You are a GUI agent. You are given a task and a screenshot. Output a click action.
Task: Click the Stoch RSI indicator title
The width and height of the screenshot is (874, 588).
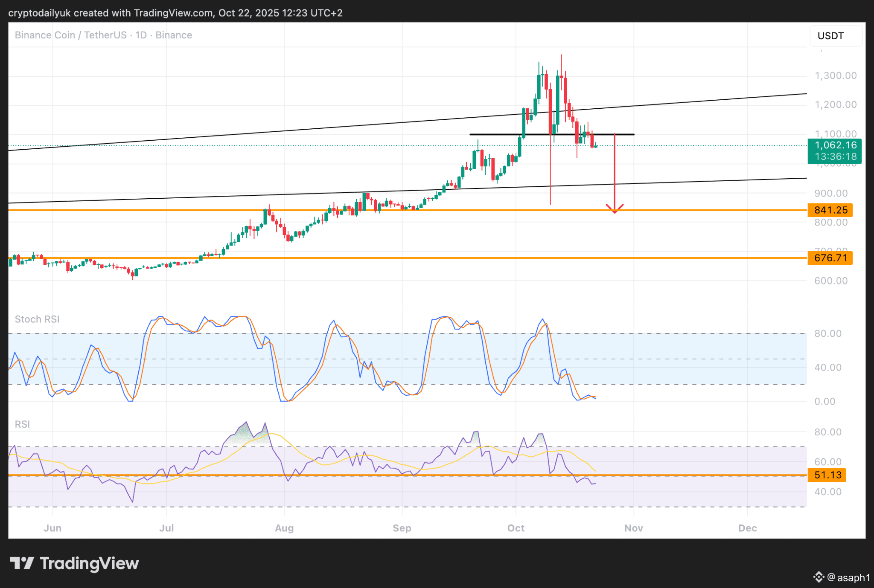(37, 319)
